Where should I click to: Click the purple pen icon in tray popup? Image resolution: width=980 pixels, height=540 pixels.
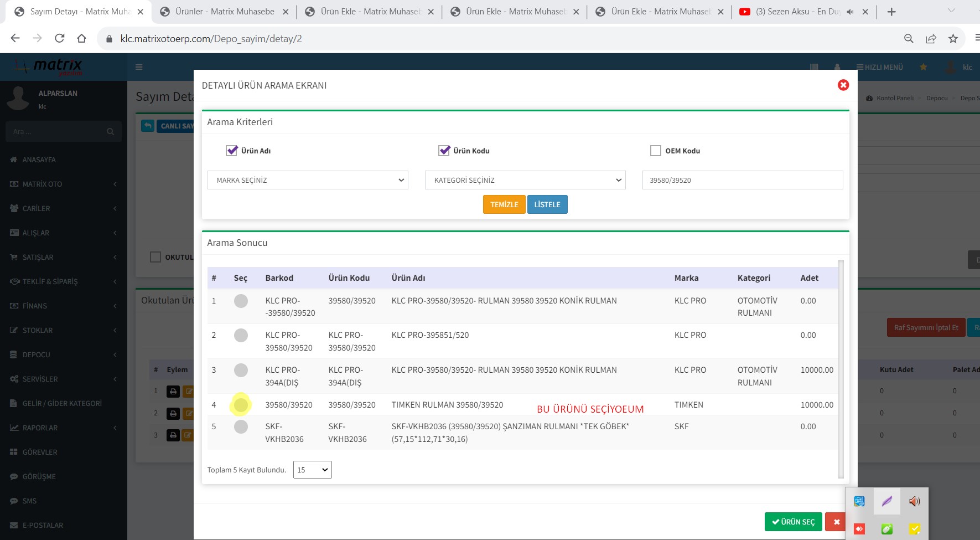point(886,501)
